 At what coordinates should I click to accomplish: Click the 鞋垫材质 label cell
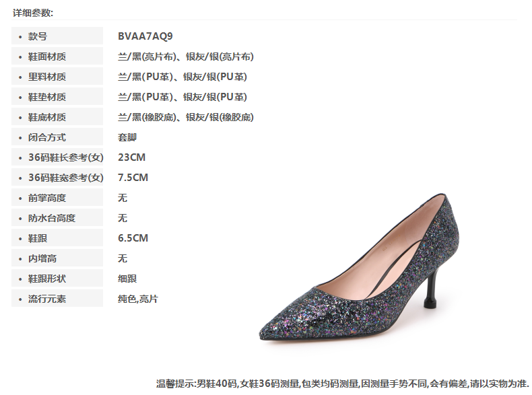click(57, 97)
